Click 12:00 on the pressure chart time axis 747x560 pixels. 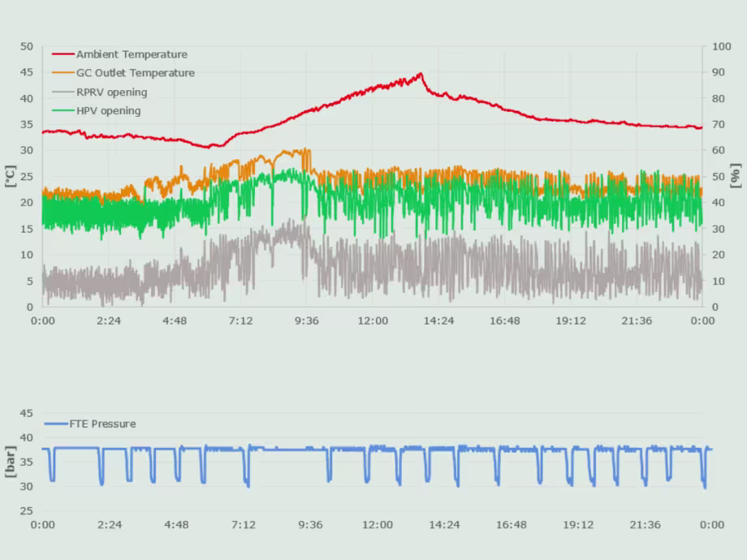(378, 525)
